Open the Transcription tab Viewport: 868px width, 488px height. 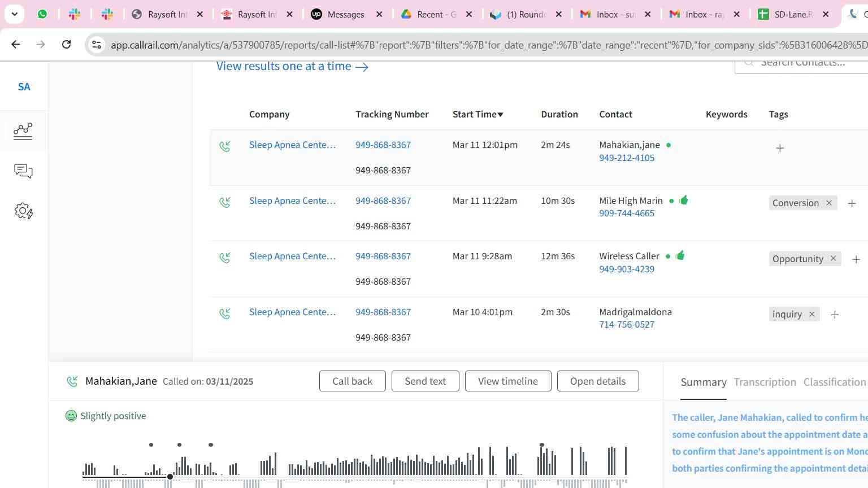point(765,382)
